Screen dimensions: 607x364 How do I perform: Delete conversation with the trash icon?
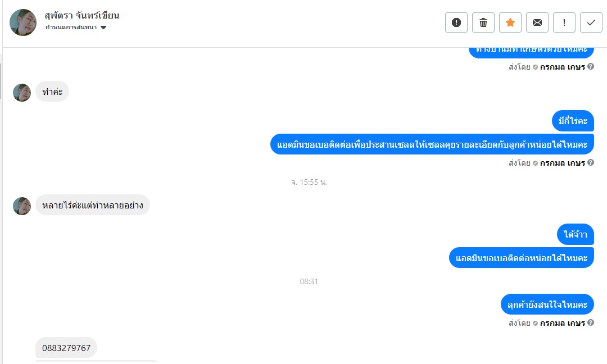[483, 22]
